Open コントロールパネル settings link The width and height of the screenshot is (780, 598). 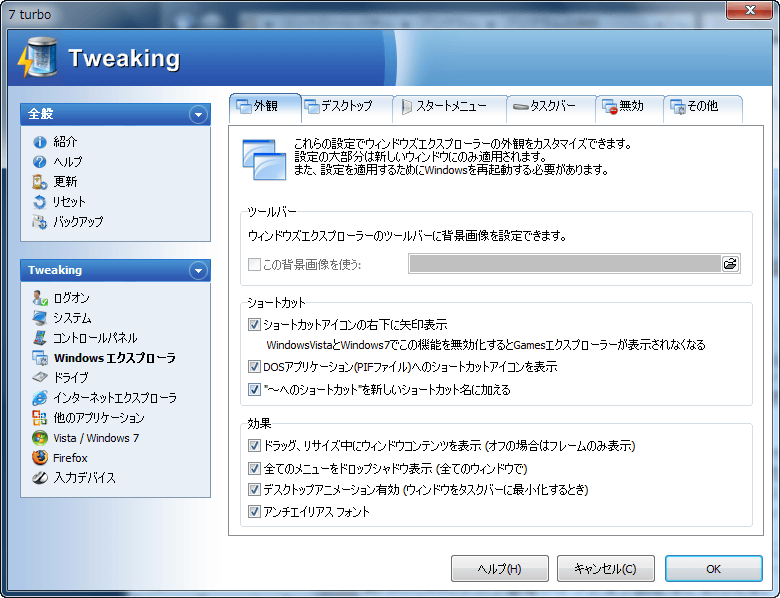95,338
